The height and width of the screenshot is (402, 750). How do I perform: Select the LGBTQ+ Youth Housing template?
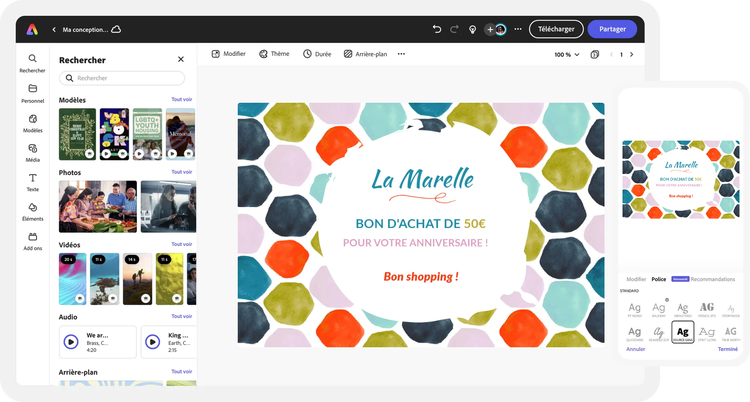(x=147, y=134)
